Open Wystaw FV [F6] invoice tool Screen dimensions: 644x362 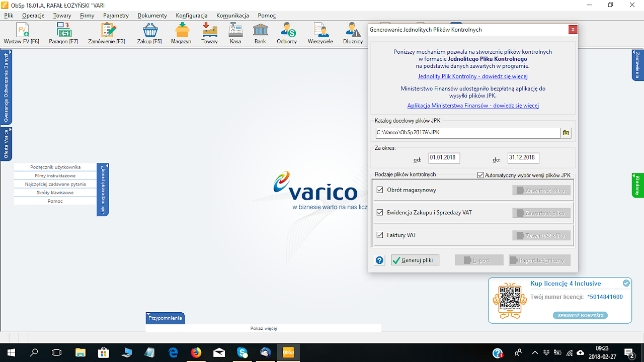tap(22, 34)
